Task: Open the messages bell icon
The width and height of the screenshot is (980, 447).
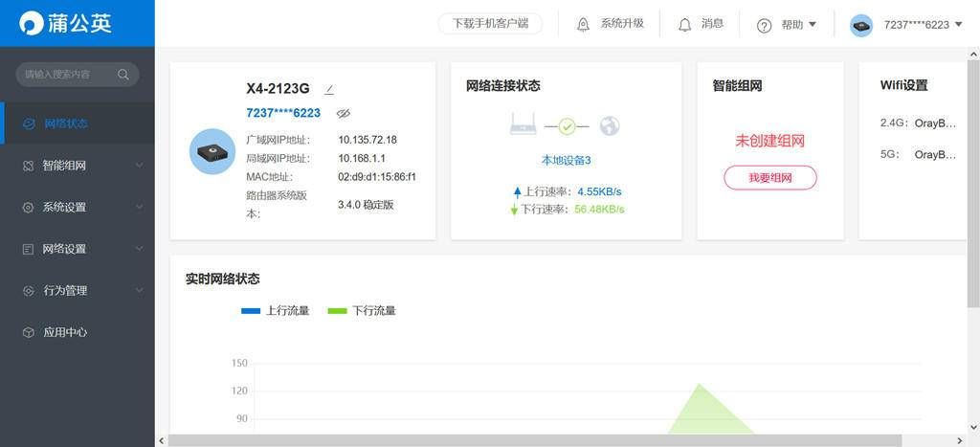Action: pyautogui.click(x=685, y=24)
